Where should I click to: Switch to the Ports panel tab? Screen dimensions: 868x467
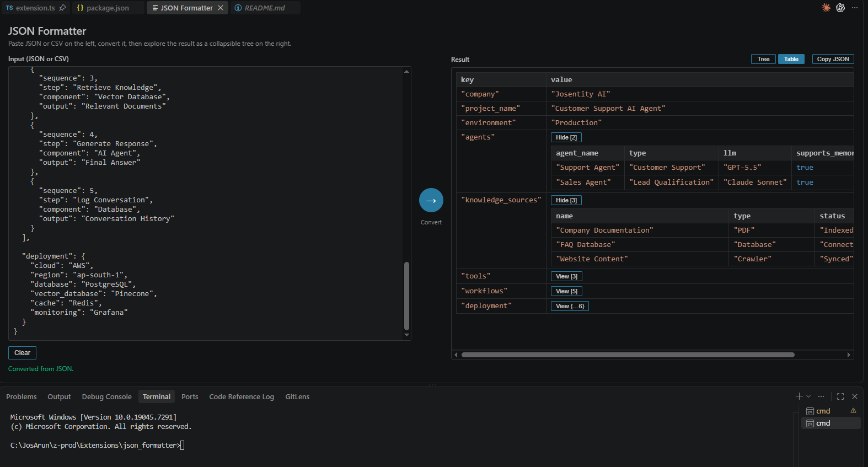pos(190,396)
